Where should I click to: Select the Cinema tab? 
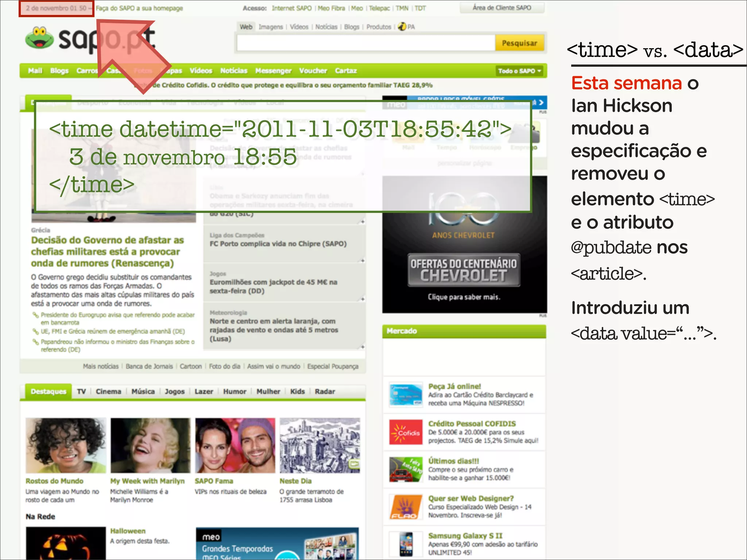(x=108, y=391)
